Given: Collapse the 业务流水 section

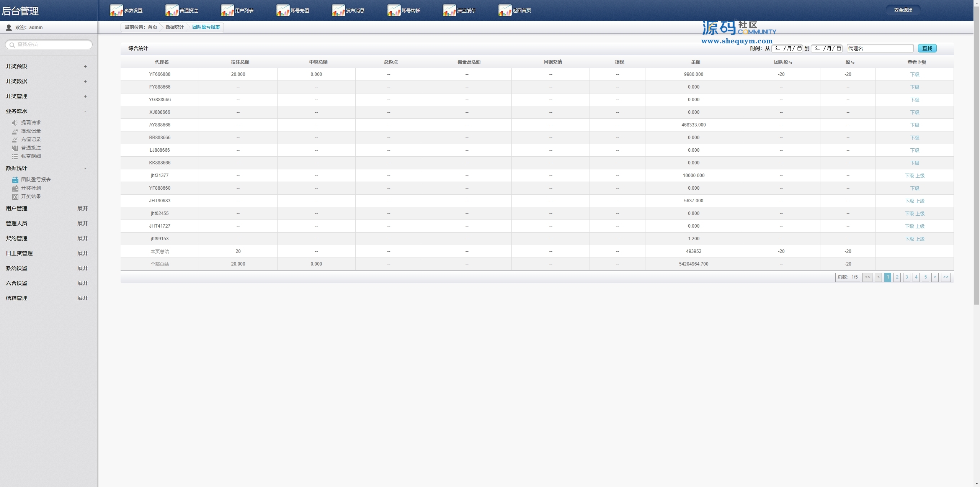Looking at the screenshot, I should pos(85,111).
